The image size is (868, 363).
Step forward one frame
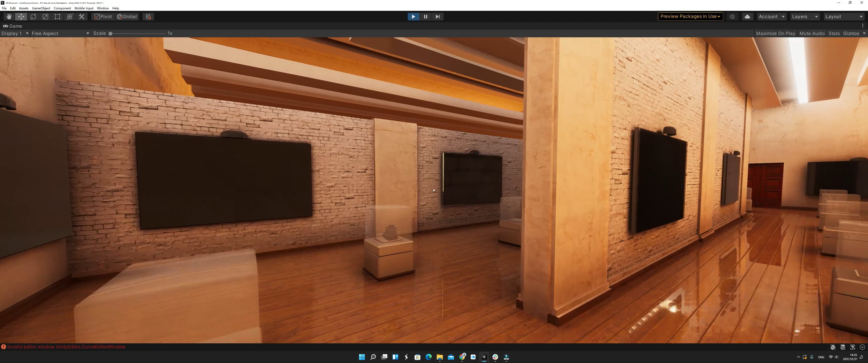[438, 16]
